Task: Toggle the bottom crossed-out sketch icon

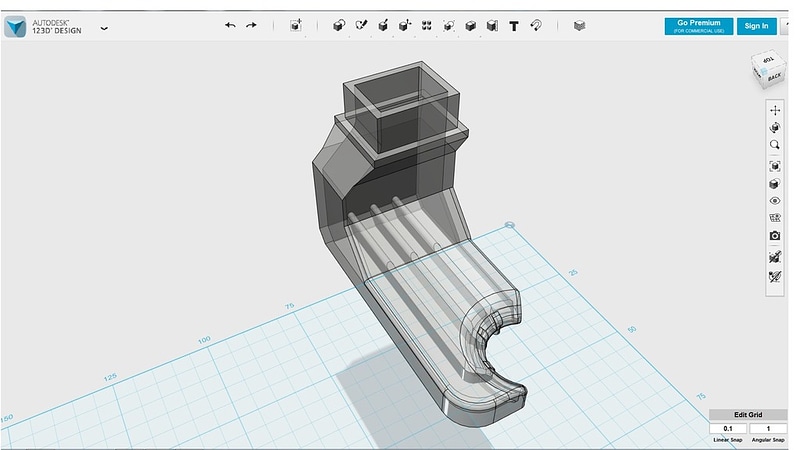Action: tap(775, 277)
